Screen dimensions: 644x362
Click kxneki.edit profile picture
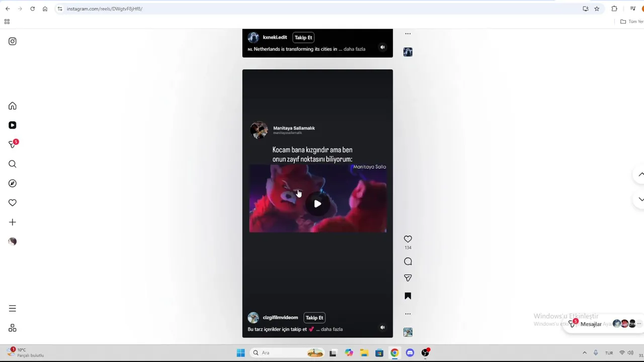pyautogui.click(x=253, y=37)
